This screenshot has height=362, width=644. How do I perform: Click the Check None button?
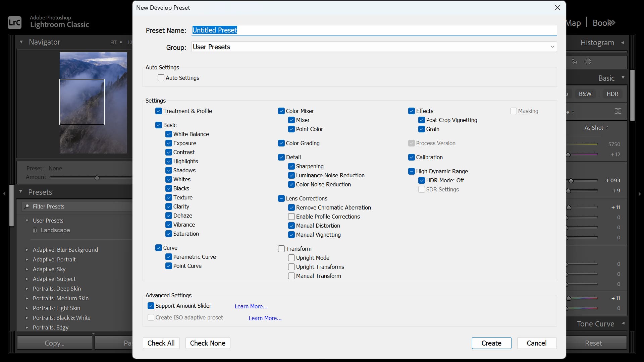click(x=208, y=343)
